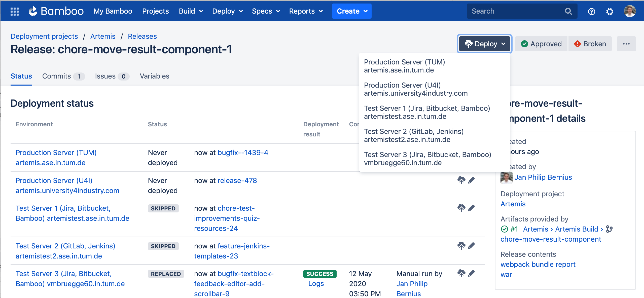
Task: Expand the Reports menu
Action: (x=306, y=11)
